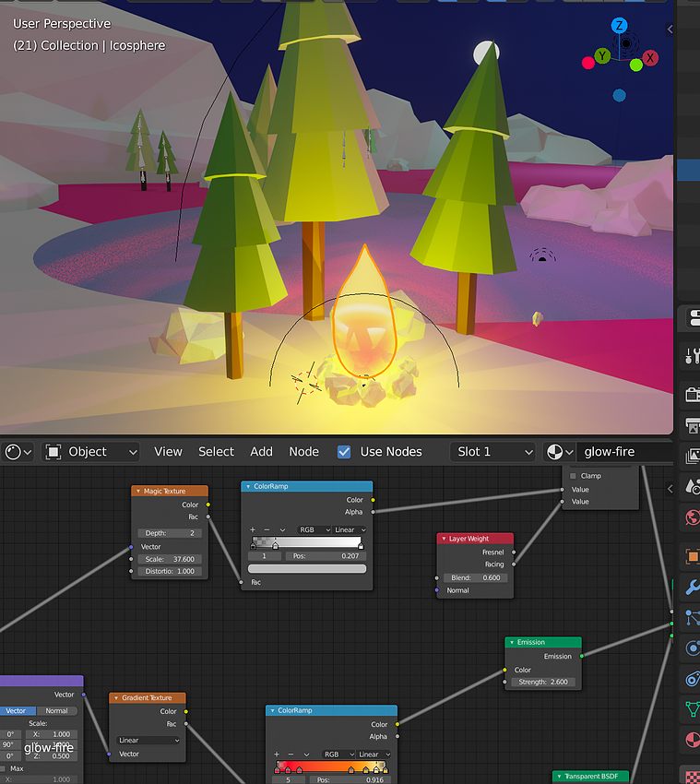Image resolution: width=700 pixels, height=784 pixels.
Task: Show the node editor sidebar arrow
Action: [670, 489]
